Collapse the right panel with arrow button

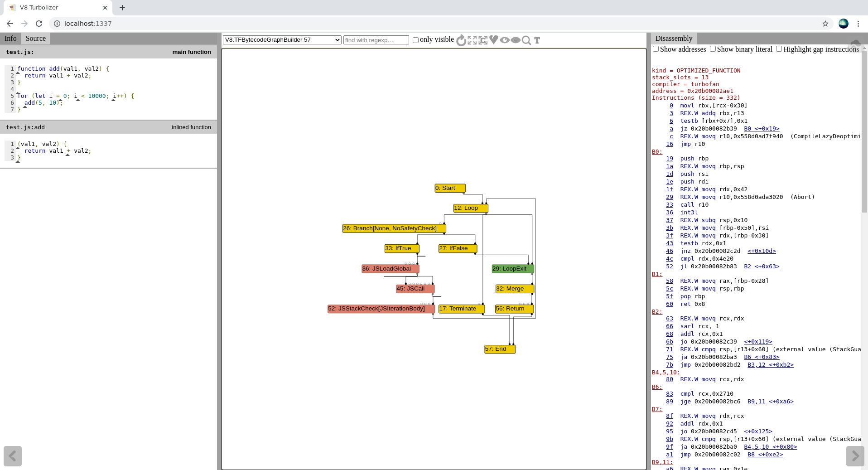[x=855, y=456]
